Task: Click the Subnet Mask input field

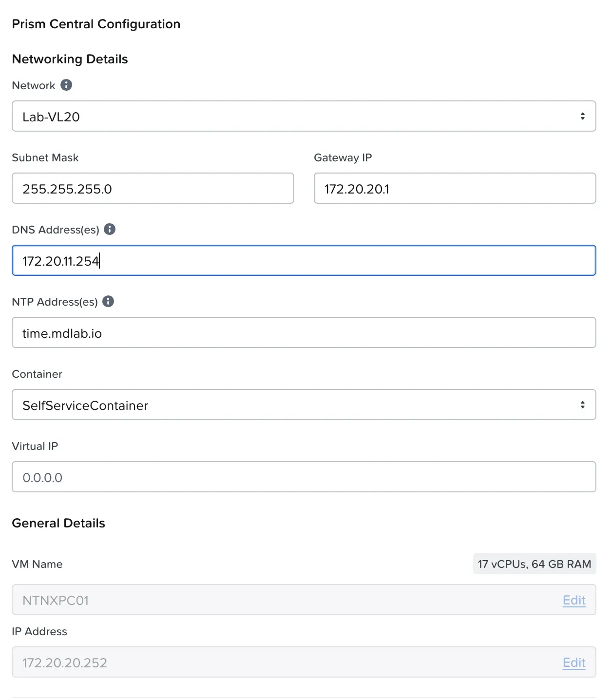Action: [x=153, y=188]
